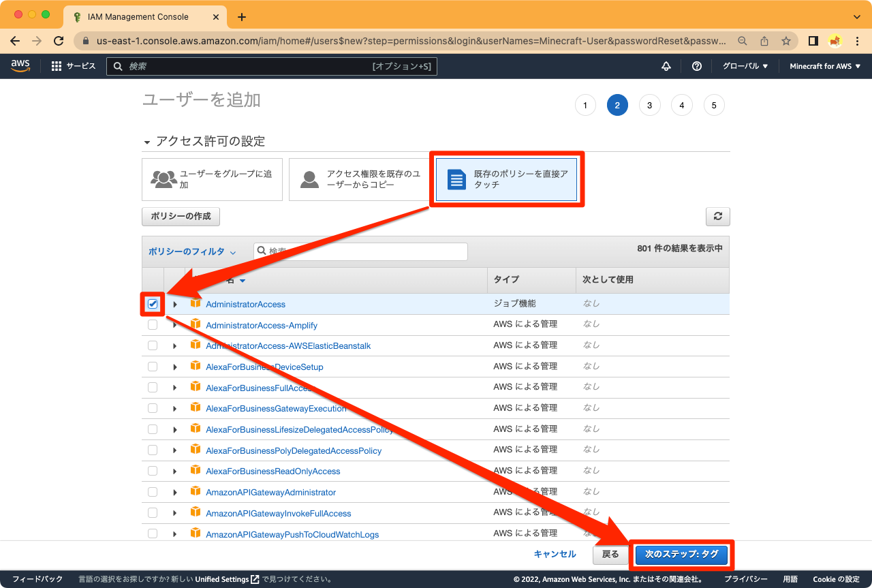Screen dimensions: 872x588
Task: Click the orange policy icon beside AdministratorAccess
Action: (196, 303)
